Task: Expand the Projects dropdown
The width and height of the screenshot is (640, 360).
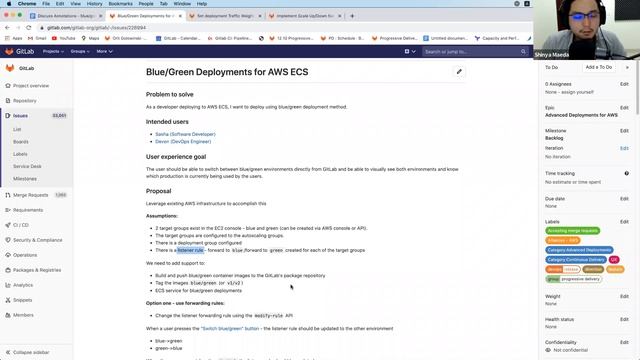Action: point(53,51)
